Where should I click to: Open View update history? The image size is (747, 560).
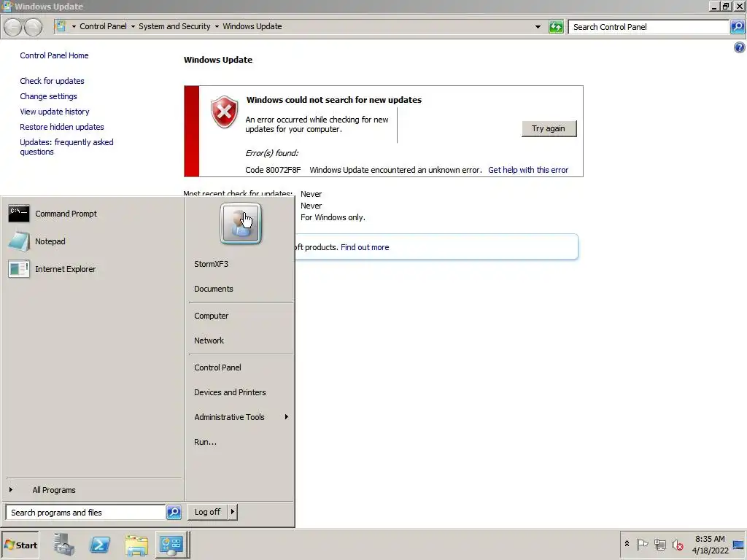point(54,112)
